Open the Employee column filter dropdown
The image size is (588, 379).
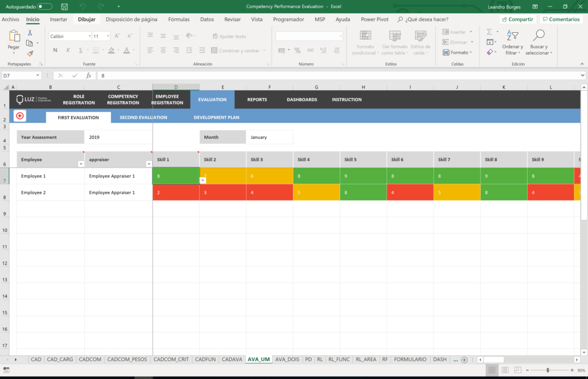pos(81,165)
